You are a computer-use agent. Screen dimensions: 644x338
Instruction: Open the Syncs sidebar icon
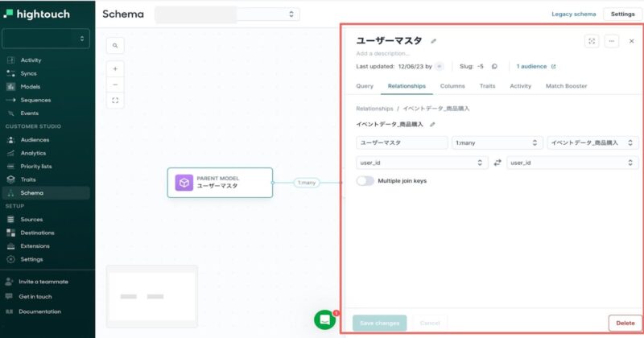tap(10, 73)
